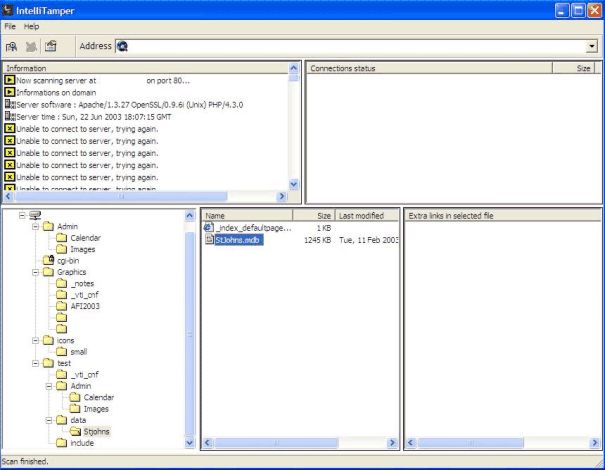
Task: Select the icons folder
Action: 65,340
